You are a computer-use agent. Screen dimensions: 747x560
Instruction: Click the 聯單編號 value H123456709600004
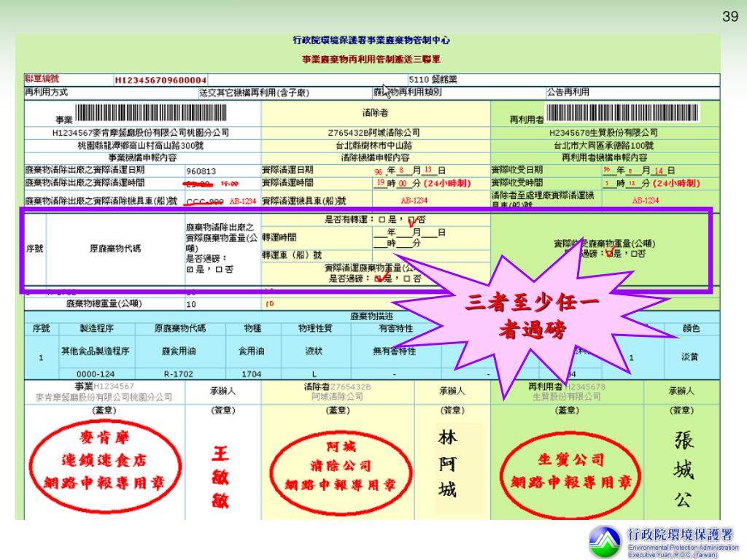tap(160, 80)
